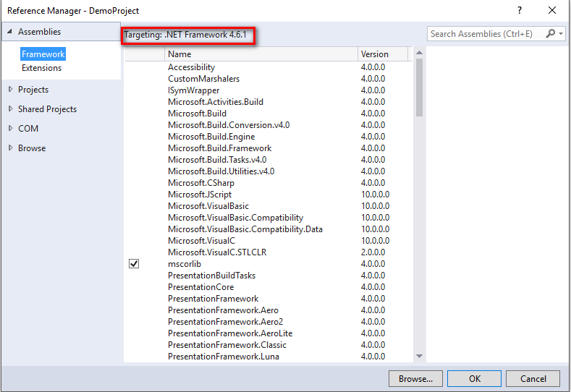Click the scrollbar up arrow

pos(419,53)
